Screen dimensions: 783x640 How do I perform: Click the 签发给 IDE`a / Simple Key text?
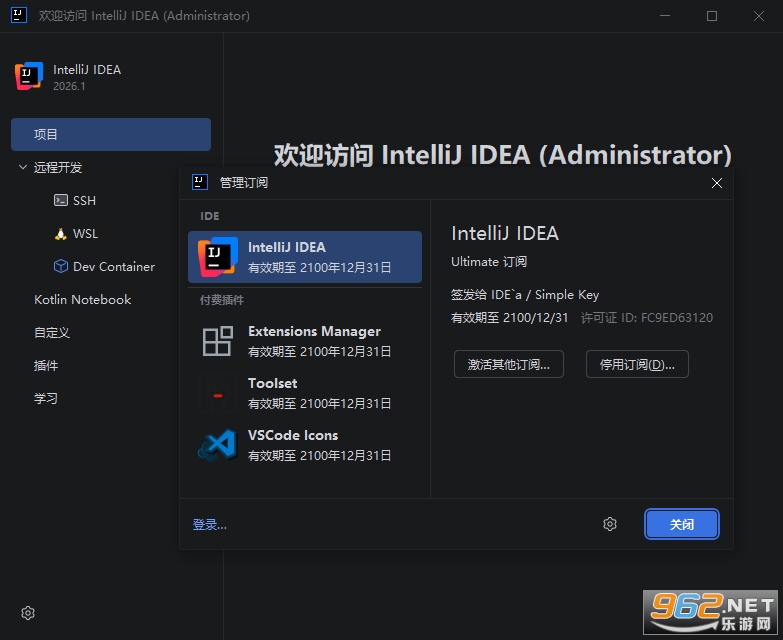pyautogui.click(x=525, y=295)
